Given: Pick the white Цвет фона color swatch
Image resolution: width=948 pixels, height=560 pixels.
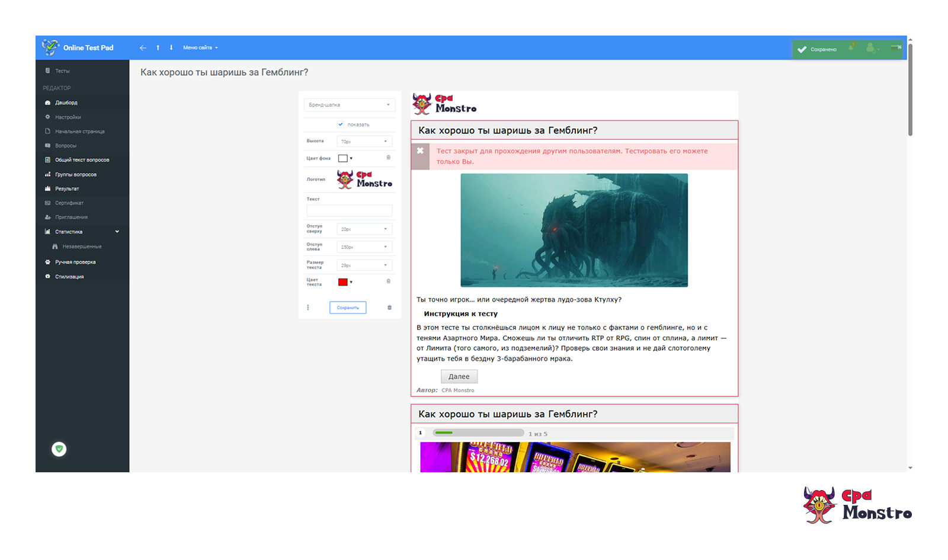Looking at the screenshot, I should (343, 158).
